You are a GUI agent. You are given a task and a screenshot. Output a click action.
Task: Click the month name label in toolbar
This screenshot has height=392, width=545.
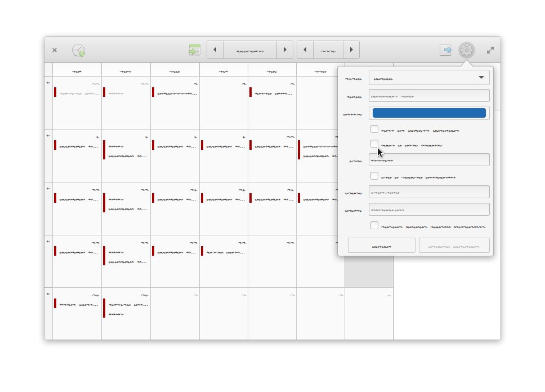tap(250, 50)
